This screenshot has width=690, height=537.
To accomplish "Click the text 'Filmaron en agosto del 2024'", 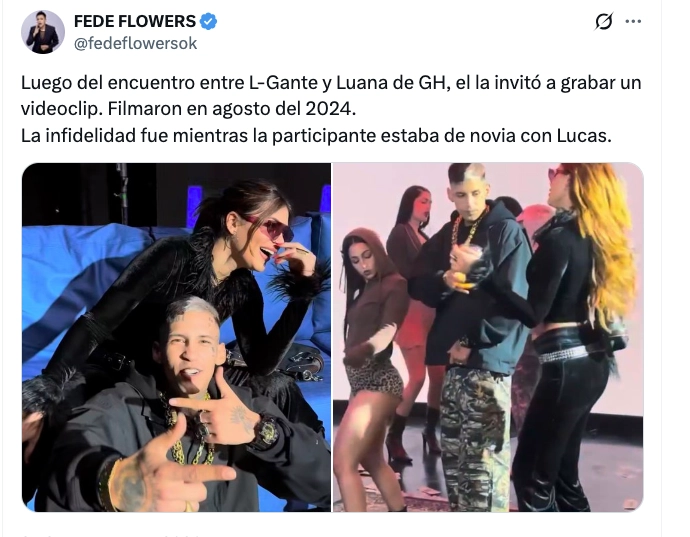I will [231, 109].
